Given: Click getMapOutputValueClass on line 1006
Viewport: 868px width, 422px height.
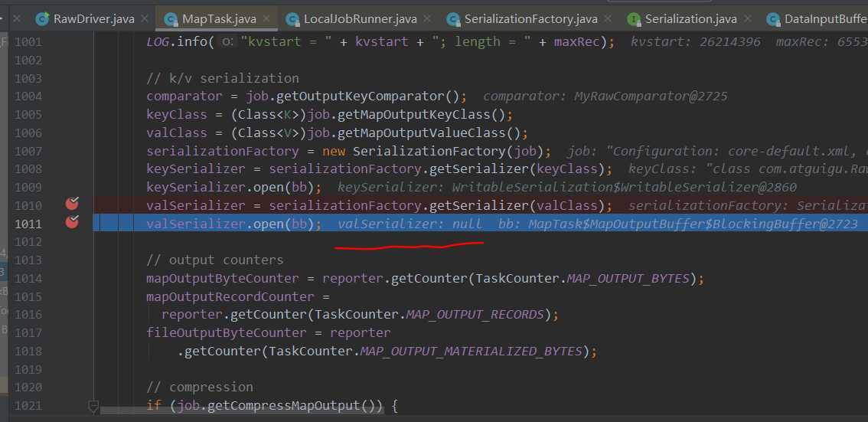Looking at the screenshot, I should tap(422, 133).
